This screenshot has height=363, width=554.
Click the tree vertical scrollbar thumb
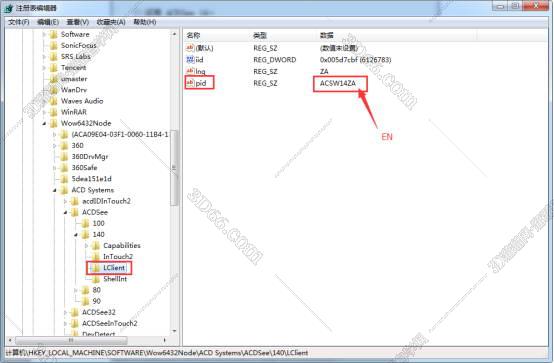click(x=174, y=168)
